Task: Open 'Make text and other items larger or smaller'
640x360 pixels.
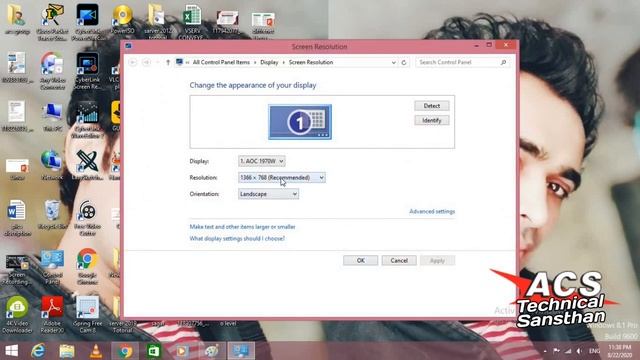Action: click(242, 227)
